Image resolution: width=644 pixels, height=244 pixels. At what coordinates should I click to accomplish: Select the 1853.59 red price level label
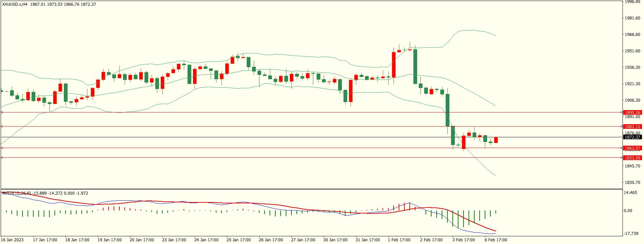[632, 158]
